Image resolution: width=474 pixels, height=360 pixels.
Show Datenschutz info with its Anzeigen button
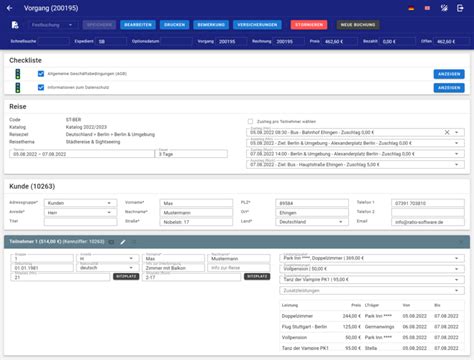point(449,88)
